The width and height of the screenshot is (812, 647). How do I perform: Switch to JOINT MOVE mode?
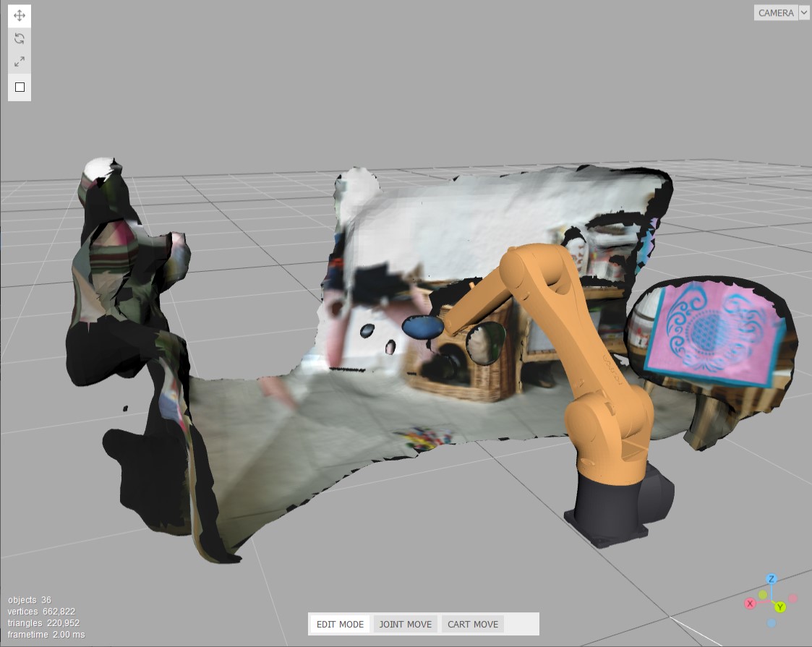[405, 624]
